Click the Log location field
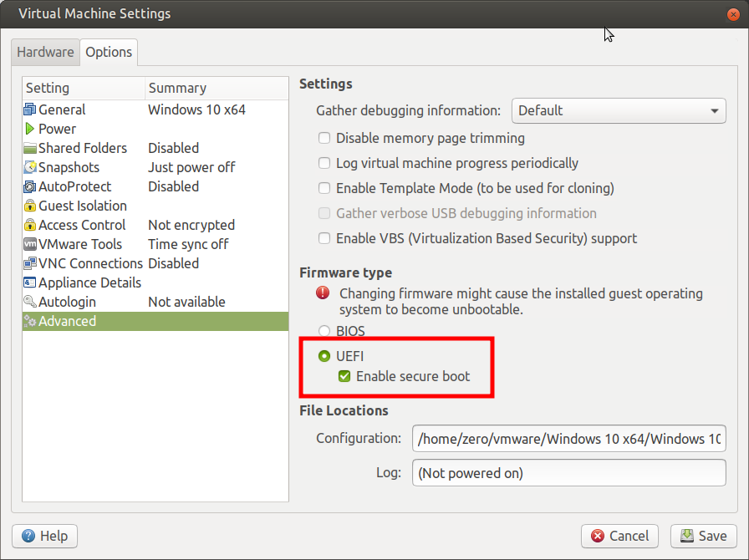This screenshot has height=560, width=749. (x=569, y=472)
